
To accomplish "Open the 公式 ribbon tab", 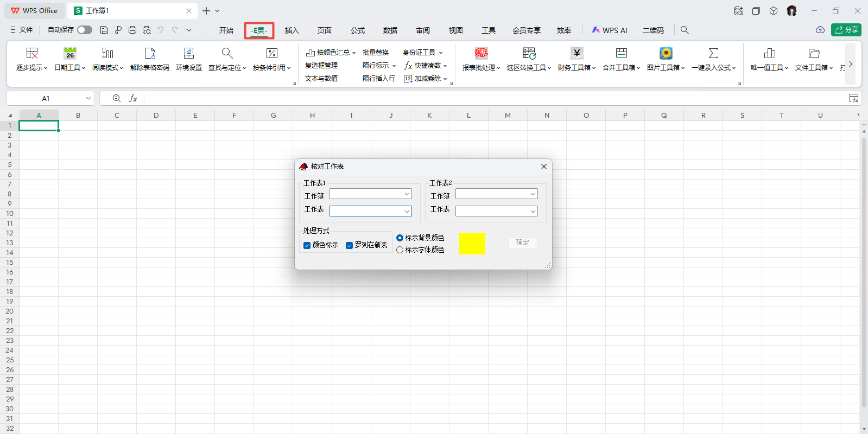I will pos(357,30).
